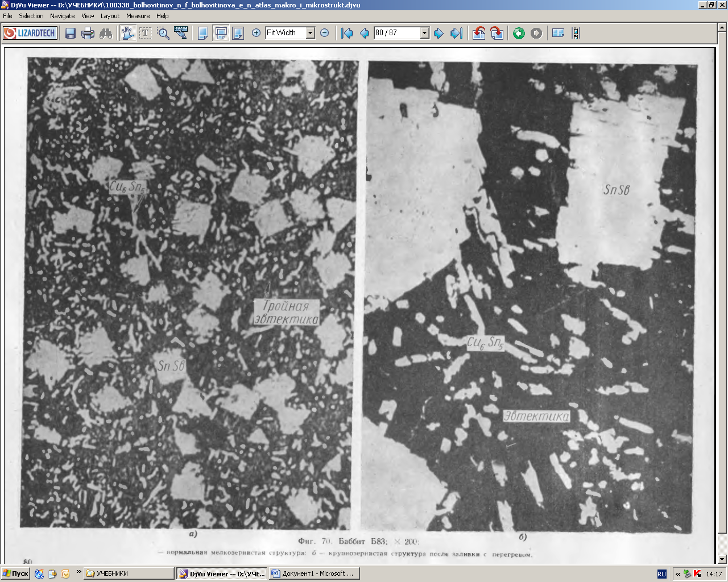Zoom in with the plus button
The height and width of the screenshot is (582, 728).
[x=256, y=33]
